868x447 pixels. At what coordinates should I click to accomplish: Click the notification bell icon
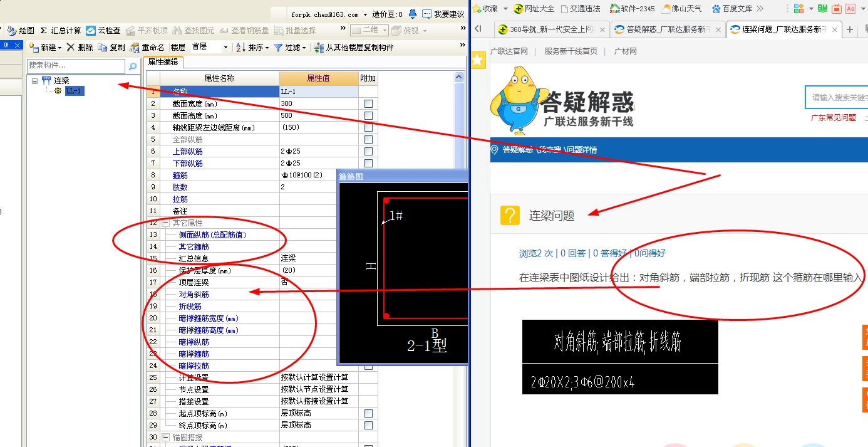coord(413,14)
